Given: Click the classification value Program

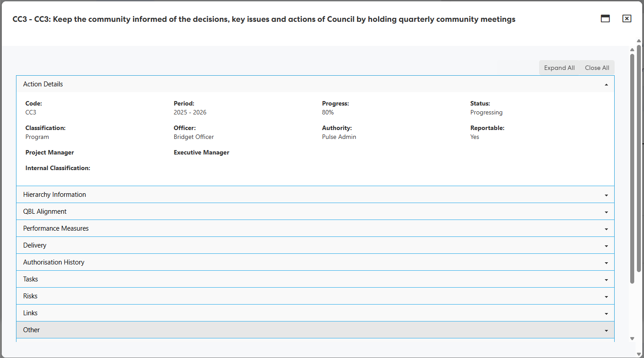Looking at the screenshot, I should [37, 137].
